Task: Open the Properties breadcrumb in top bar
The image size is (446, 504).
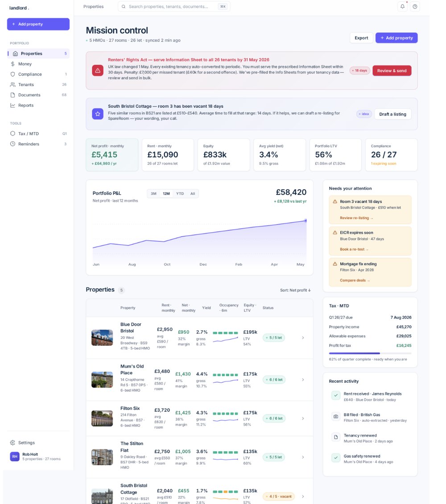Action: tap(93, 6)
